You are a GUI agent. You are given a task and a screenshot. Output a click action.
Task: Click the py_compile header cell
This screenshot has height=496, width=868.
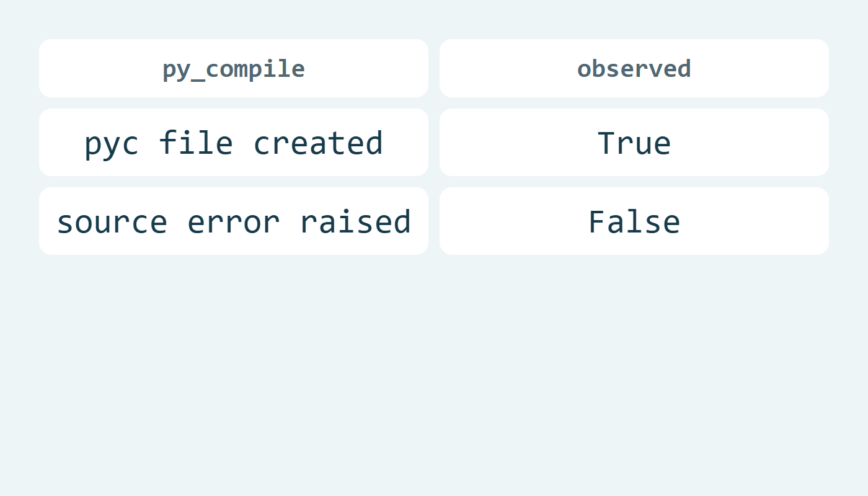234,68
